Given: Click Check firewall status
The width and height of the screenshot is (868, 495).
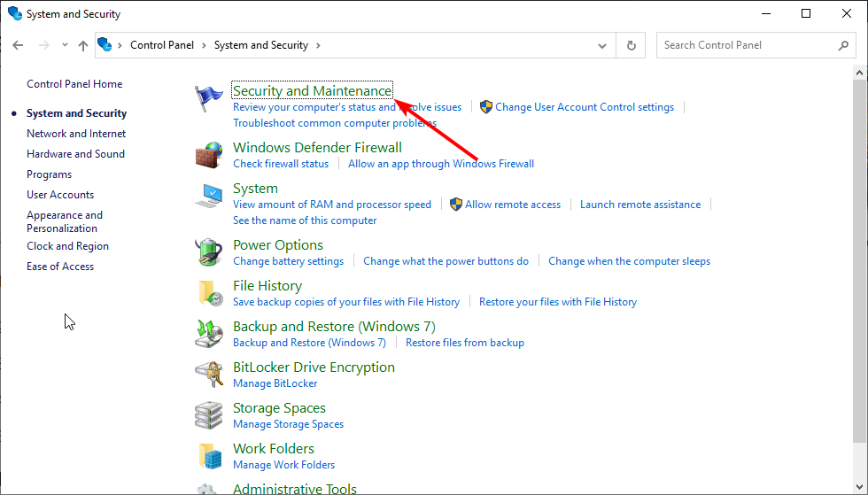Looking at the screenshot, I should [281, 164].
